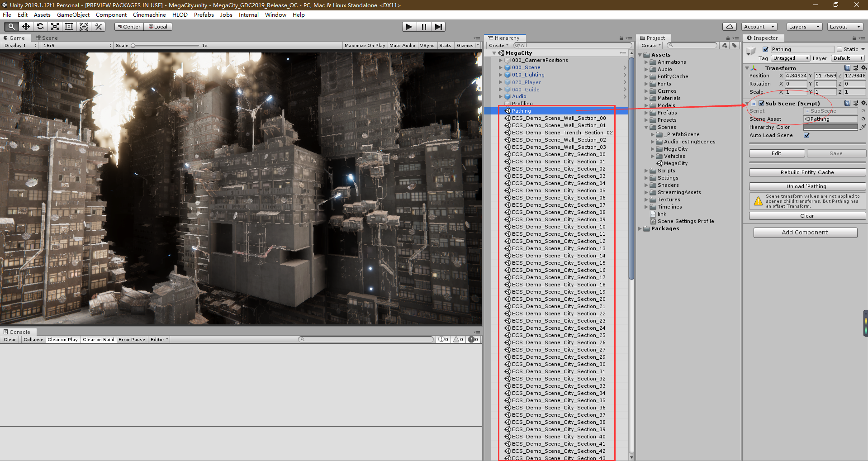Open Sub Scene component gear menu
The width and height of the screenshot is (868, 461).
[x=863, y=103]
